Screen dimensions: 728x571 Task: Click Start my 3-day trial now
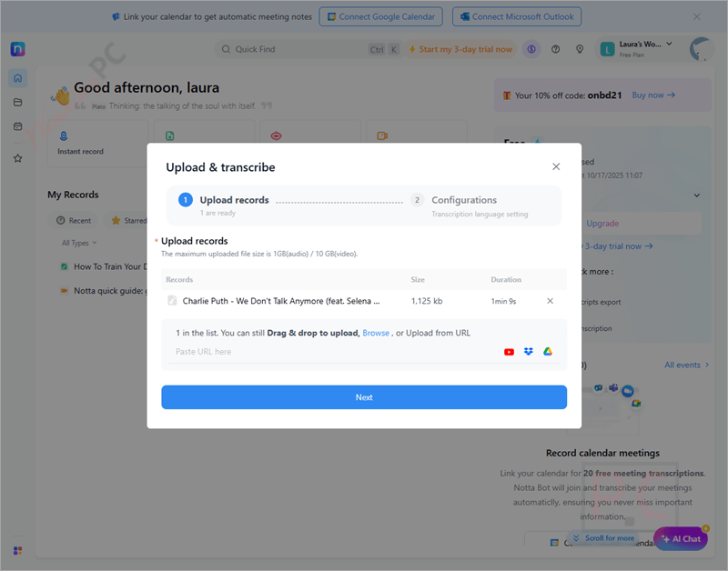460,49
